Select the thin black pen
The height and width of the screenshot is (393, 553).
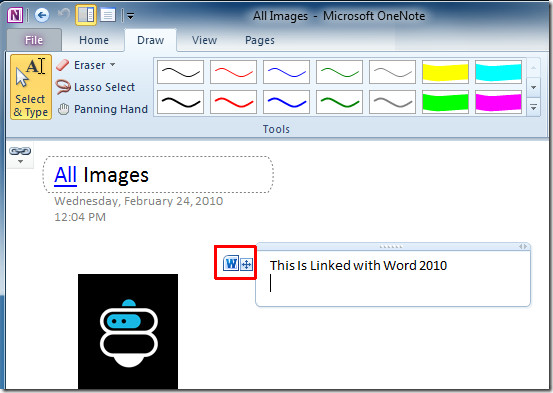click(x=180, y=72)
